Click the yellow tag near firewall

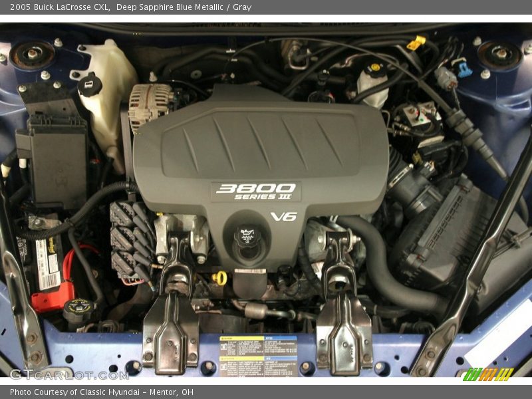click(416, 43)
